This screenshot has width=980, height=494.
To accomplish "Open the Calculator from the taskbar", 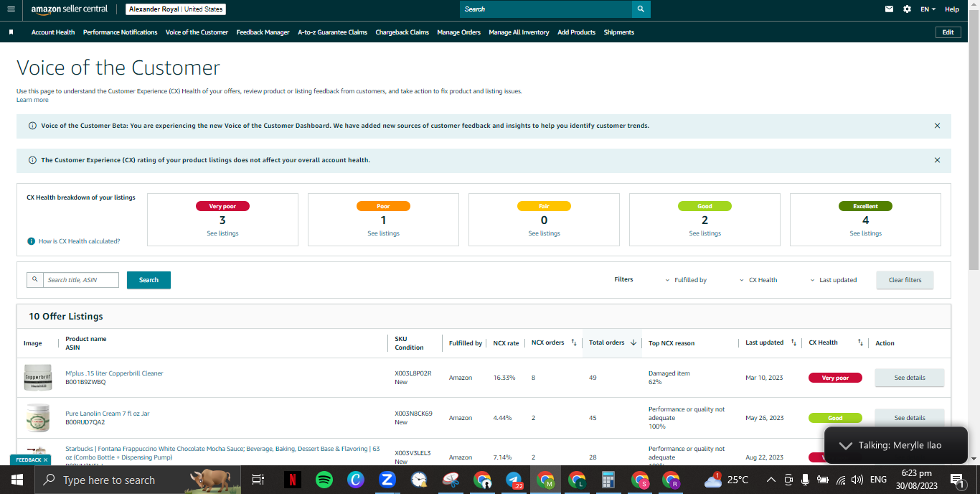I will [608, 480].
